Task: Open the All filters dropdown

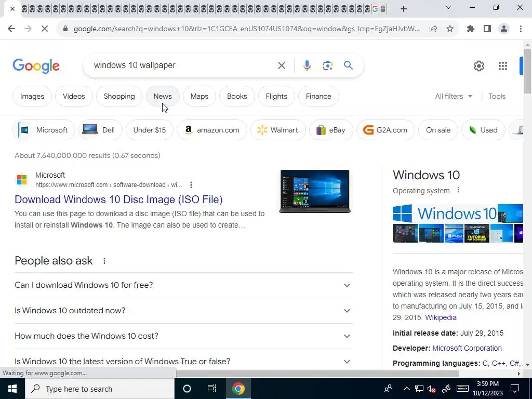Action: [454, 96]
